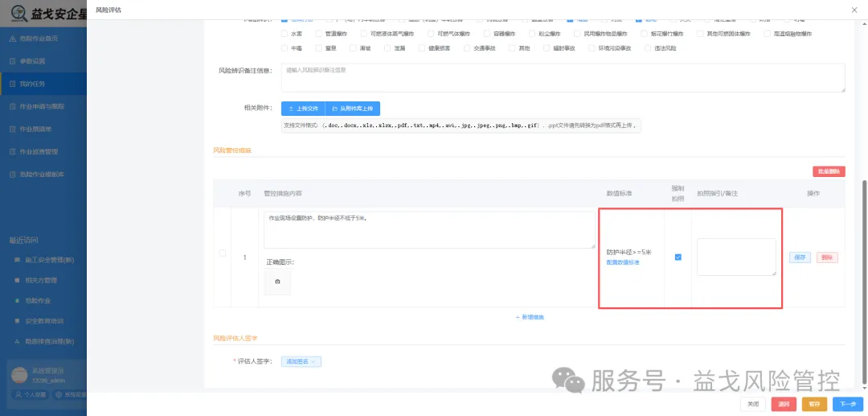Edit the 管控措施内容 text box

[429, 230]
